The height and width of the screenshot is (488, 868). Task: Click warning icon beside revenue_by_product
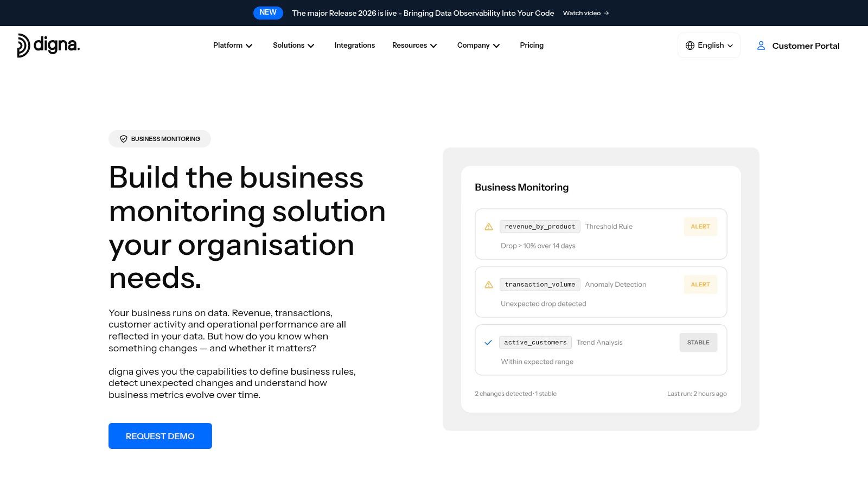tap(489, 227)
